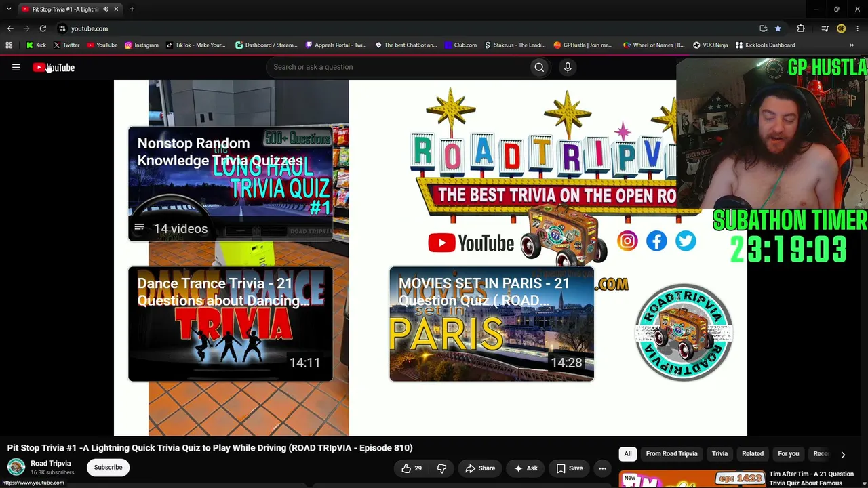Image resolution: width=868 pixels, height=488 pixels.
Task: Open 'The best ChatBot' bookmark
Action: pos(406,45)
